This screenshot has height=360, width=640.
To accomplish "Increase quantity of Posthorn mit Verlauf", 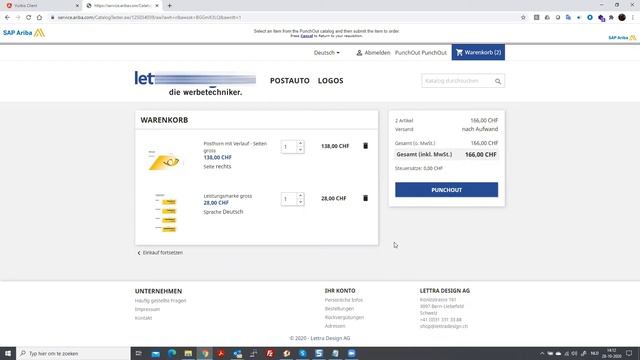I will [x=300, y=143].
